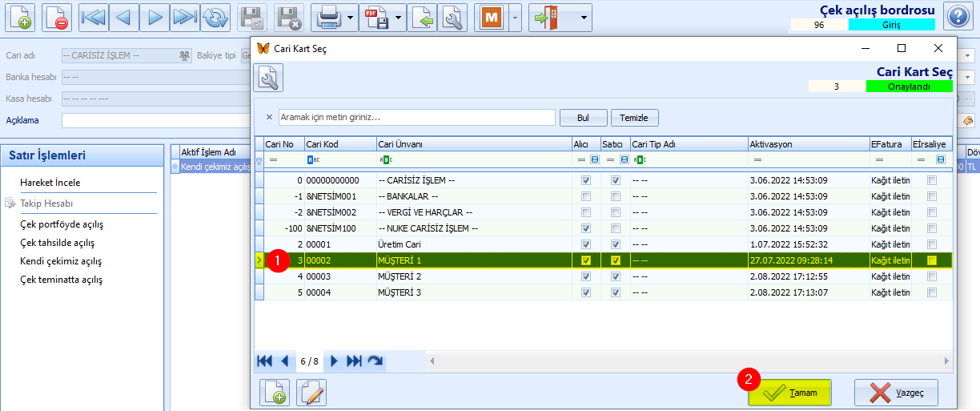The height and width of the screenshot is (411, 980).
Task: Click the cancel-save diskette icon with X
Action: 289,17
